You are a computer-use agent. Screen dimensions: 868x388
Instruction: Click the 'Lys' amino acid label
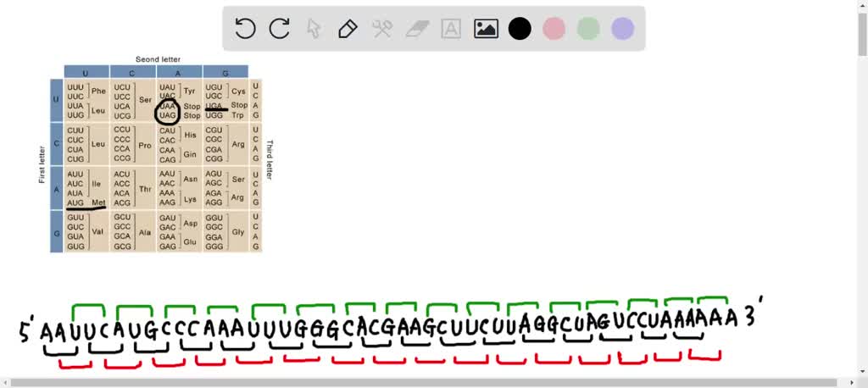[191, 198]
